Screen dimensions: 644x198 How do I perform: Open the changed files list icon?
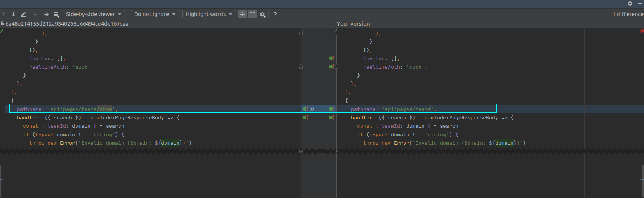click(x=56, y=14)
